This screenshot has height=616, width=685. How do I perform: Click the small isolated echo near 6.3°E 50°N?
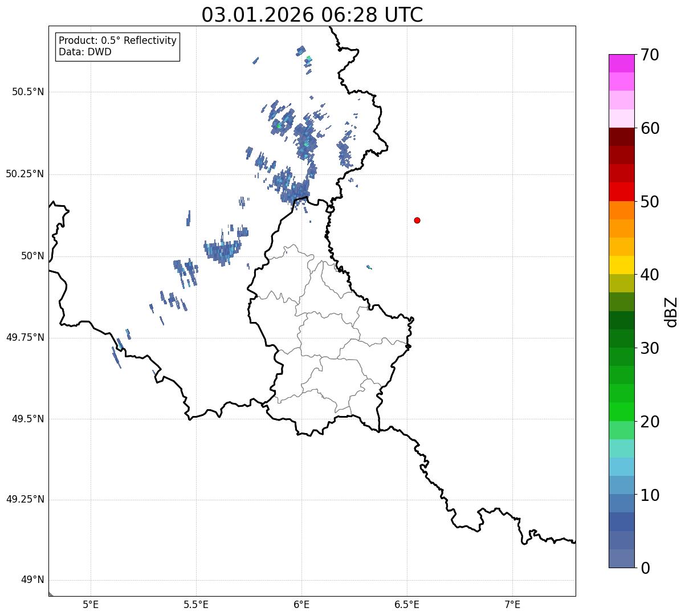[x=369, y=267]
